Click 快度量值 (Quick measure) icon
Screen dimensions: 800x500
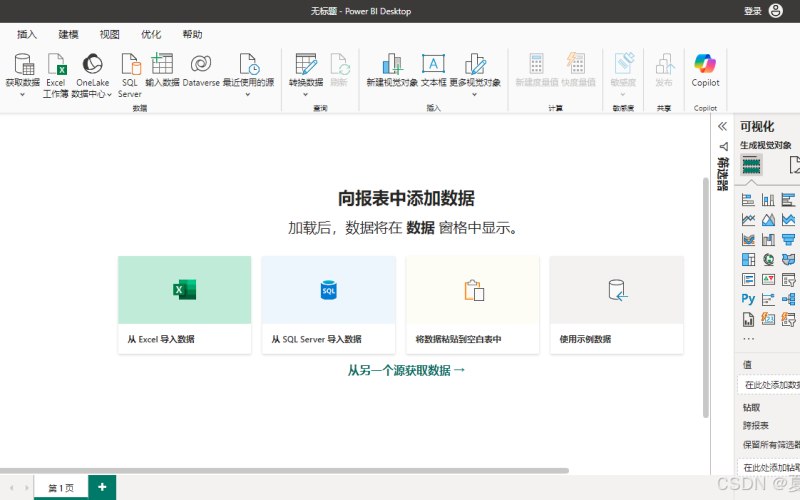[577, 63]
